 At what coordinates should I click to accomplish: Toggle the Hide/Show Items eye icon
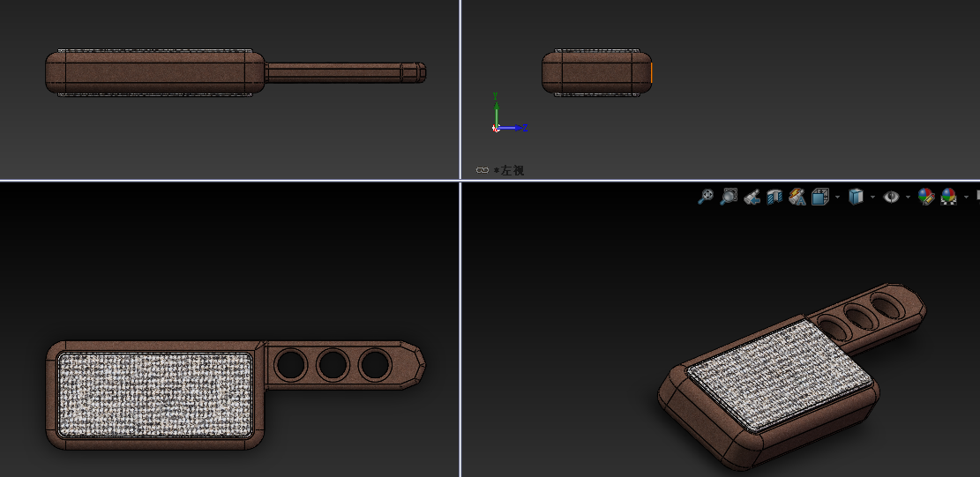[x=891, y=198]
